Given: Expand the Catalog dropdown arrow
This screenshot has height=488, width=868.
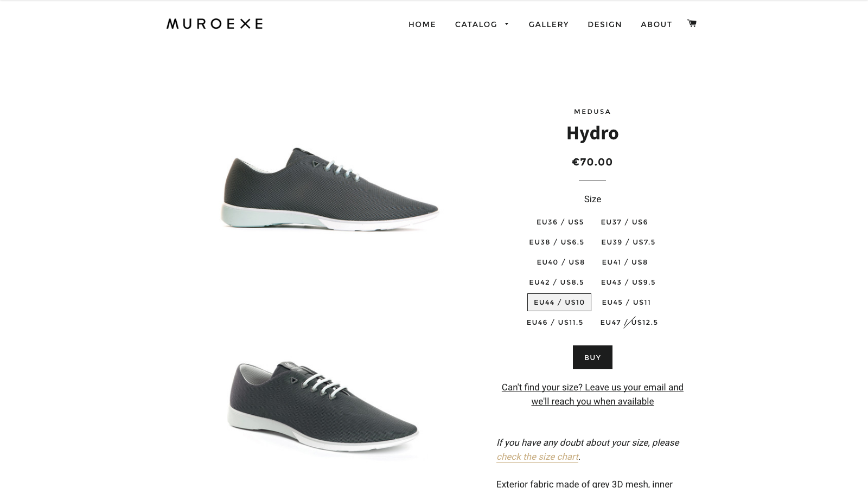Looking at the screenshot, I should pos(507,24).
